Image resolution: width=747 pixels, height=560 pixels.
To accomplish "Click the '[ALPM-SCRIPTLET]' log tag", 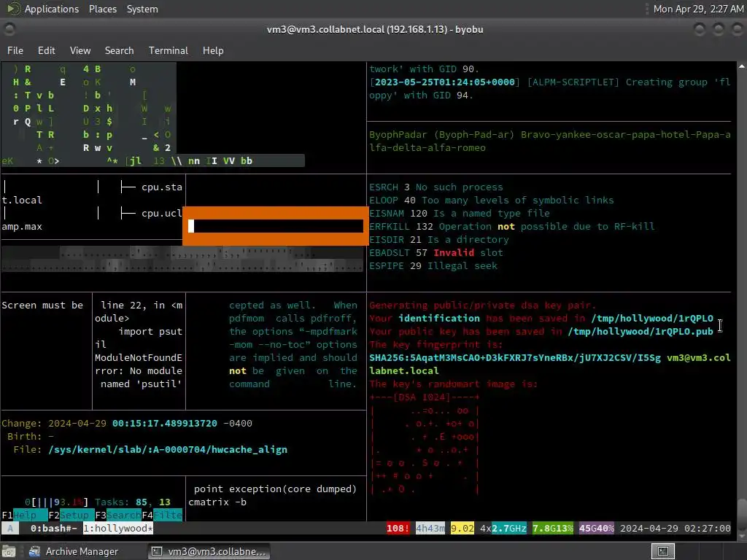I will [x=573, y=82].
